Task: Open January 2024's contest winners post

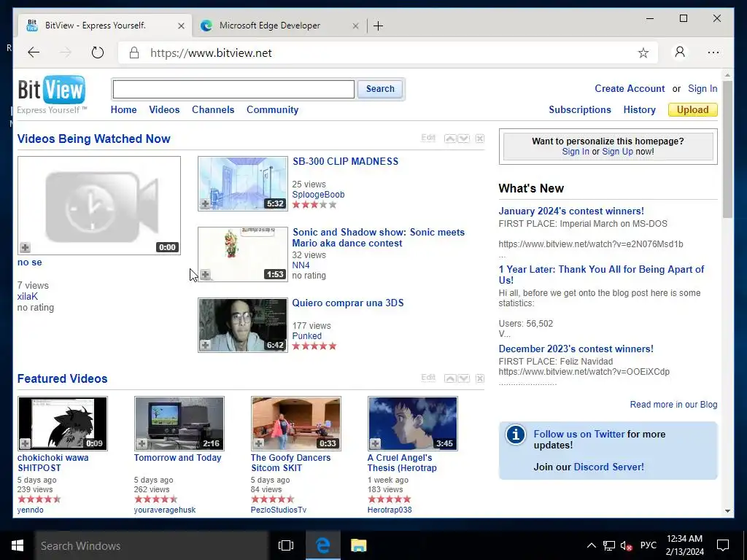Action: (x=571, y=211)
